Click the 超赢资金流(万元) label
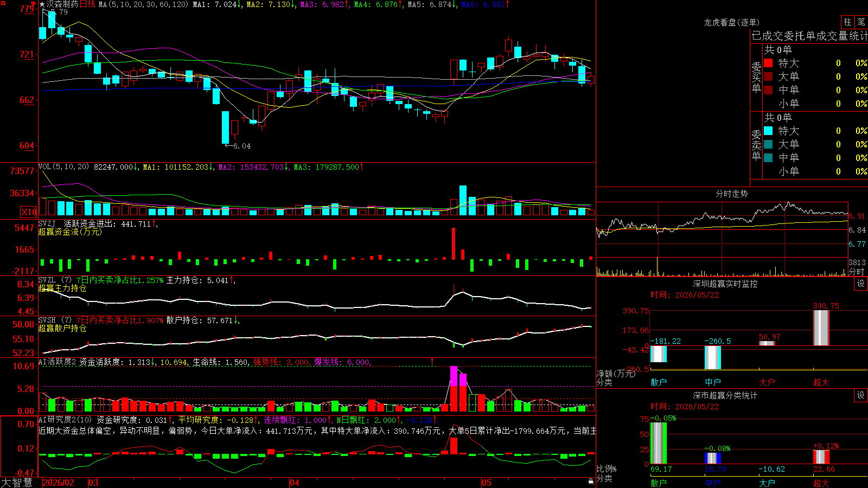The image size is (868, 488). (x=70, y=232)
